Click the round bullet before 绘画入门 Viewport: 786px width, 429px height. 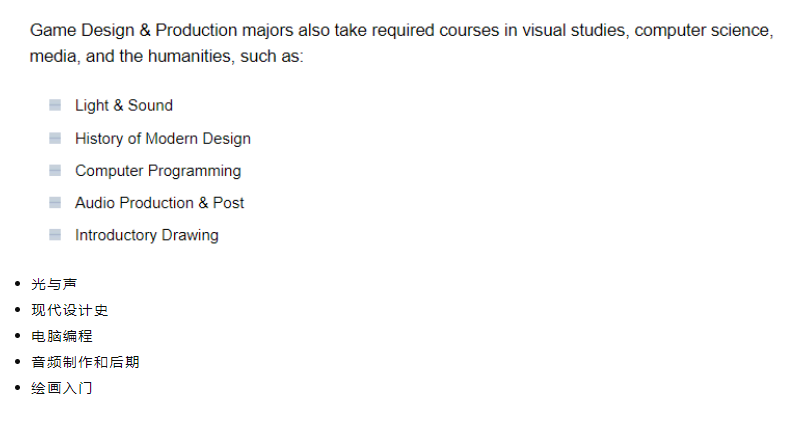[x=18, y=387]
